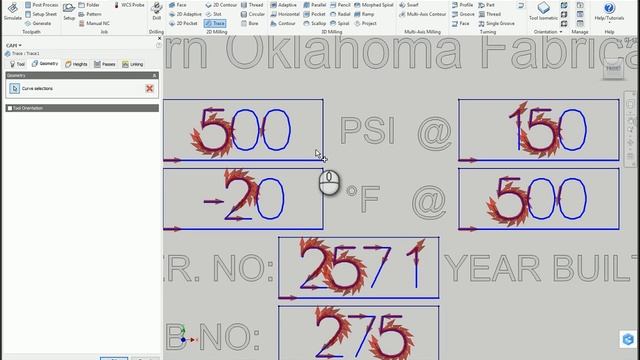The width and height of the screenshot is (640, 360).
Task: Select the 2D Adaptive operation
Action: pos(185,14)
